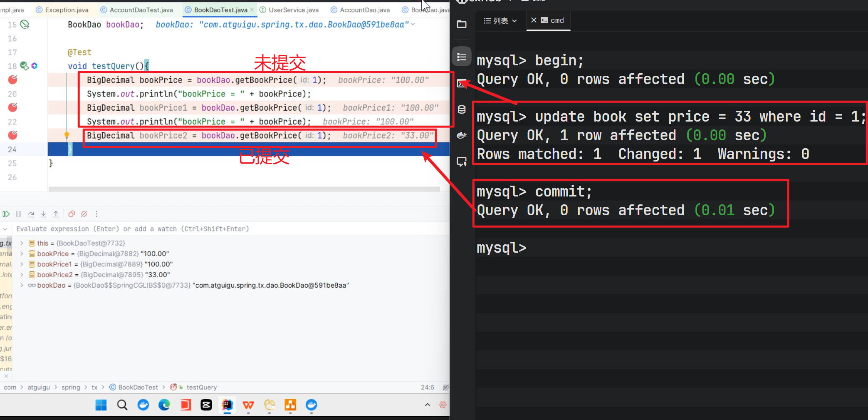Toggle the breakpoint on the bookPrice2 line
This screenshot has height=420, width=868.
click(x=13, y=135)
